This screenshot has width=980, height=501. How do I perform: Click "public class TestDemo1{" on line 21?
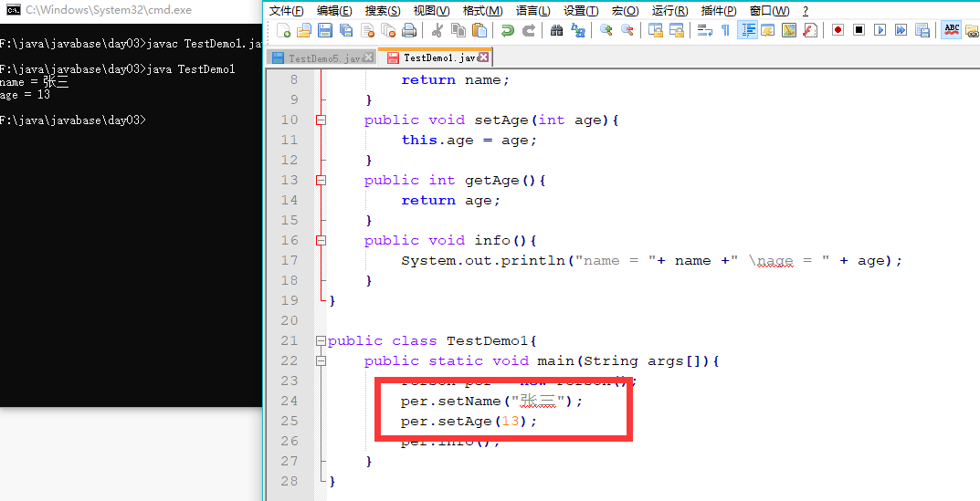coord(433,340)
